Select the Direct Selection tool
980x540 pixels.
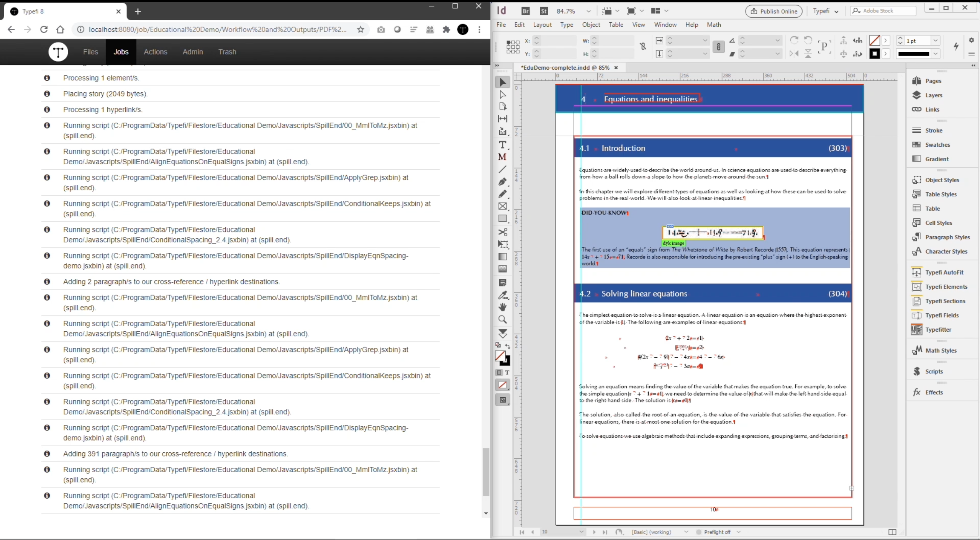coord(503,95)
